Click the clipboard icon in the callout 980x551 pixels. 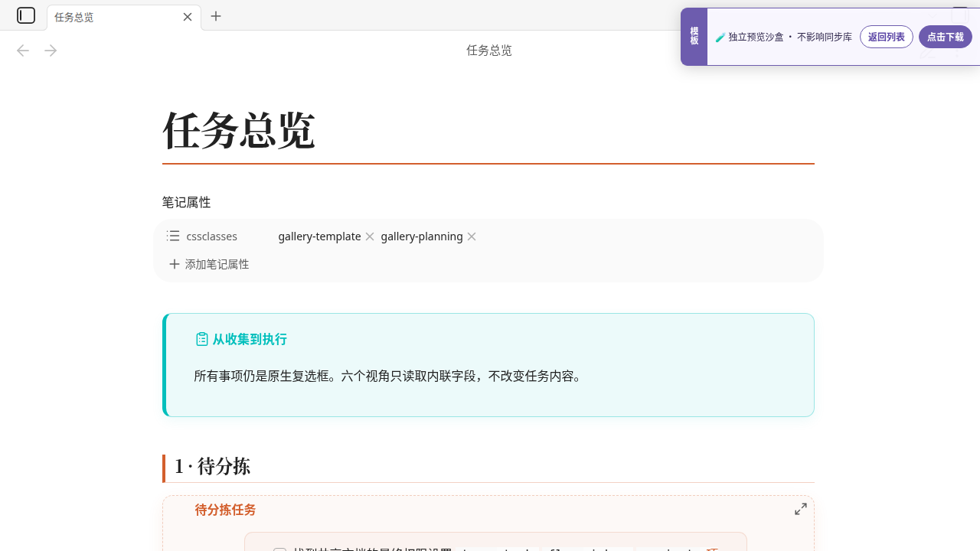(x=202, y=339)
